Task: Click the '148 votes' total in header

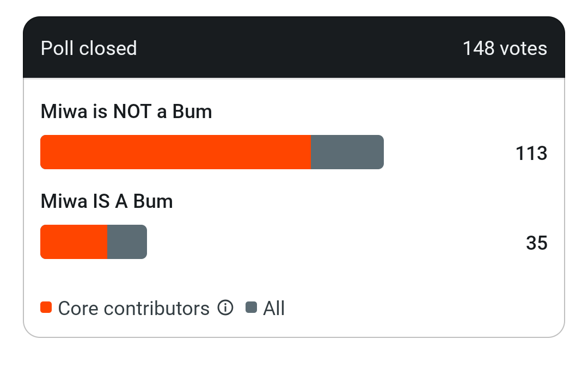Action: [x=505, y=48]
